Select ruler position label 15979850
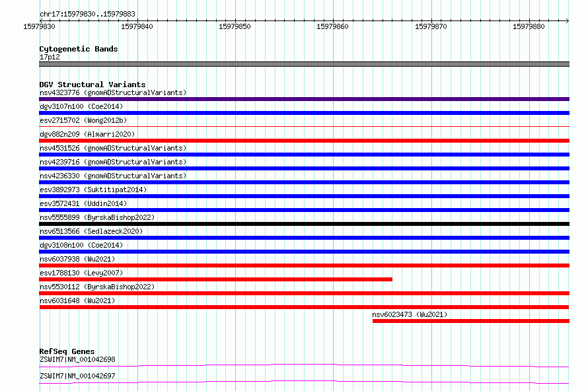Image resolution: width=588 pixels, height=391 pixels. 235,26
